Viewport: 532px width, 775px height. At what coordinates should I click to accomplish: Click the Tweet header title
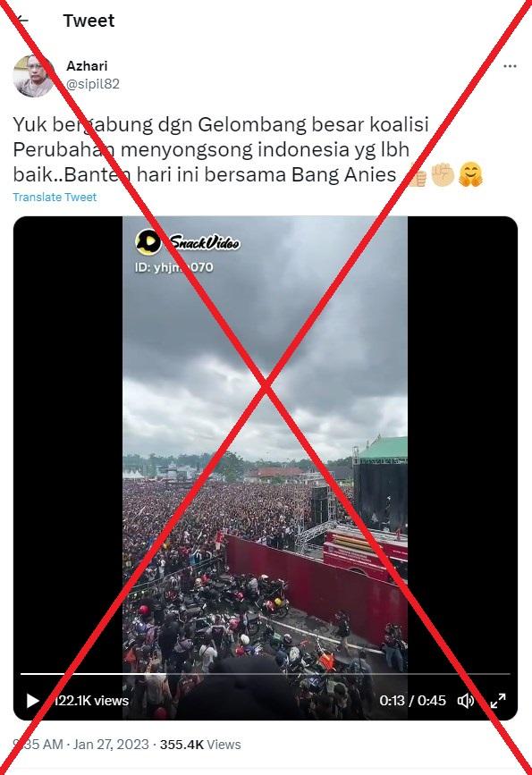pos(89,21)
